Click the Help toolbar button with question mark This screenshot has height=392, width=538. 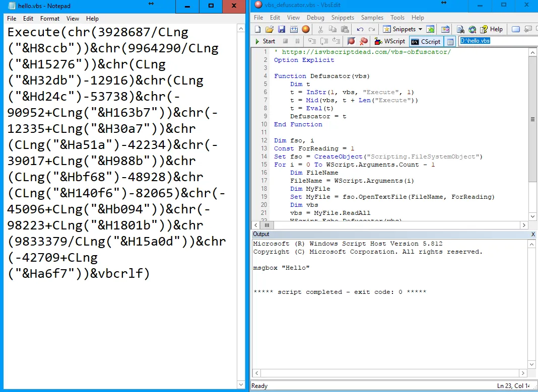coord(492,29)
